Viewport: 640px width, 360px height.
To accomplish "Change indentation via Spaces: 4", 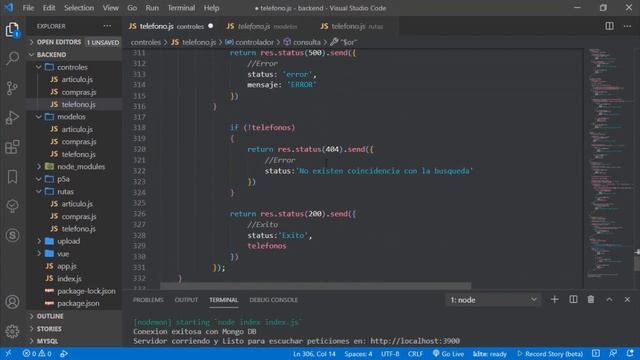I will coord(358,353).
